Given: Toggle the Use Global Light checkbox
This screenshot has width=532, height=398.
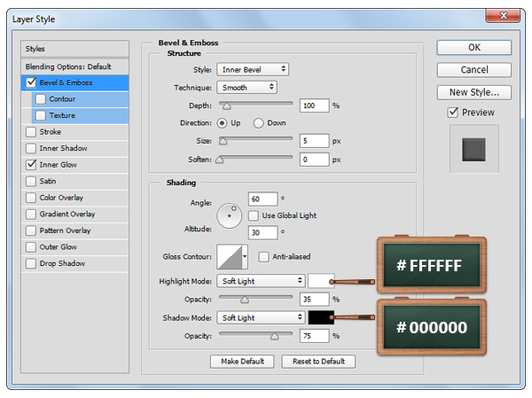Looking at the screenshot, I should tap(254, 215).
